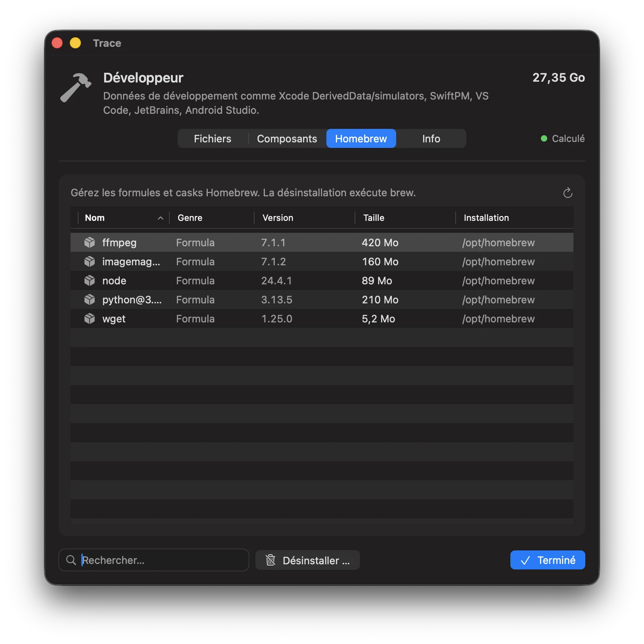Click the hammer Développeur icon

[76, 88]
